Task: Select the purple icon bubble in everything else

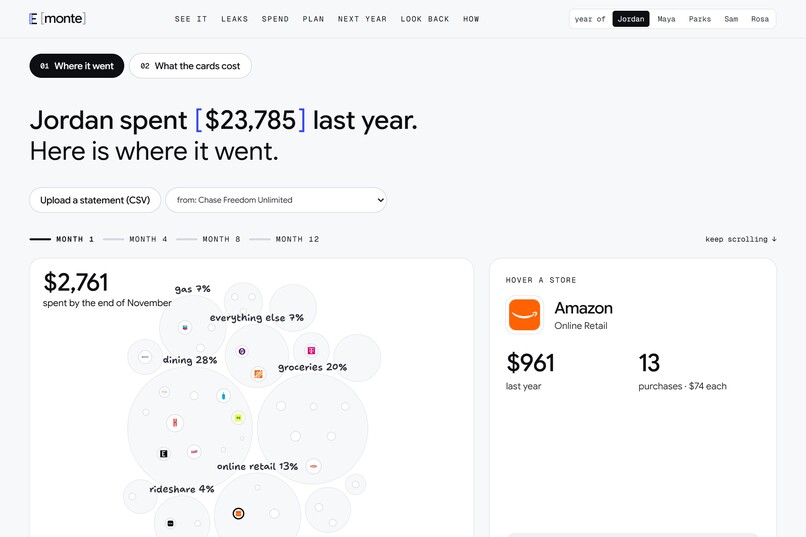Action: (x=242, y=351)
